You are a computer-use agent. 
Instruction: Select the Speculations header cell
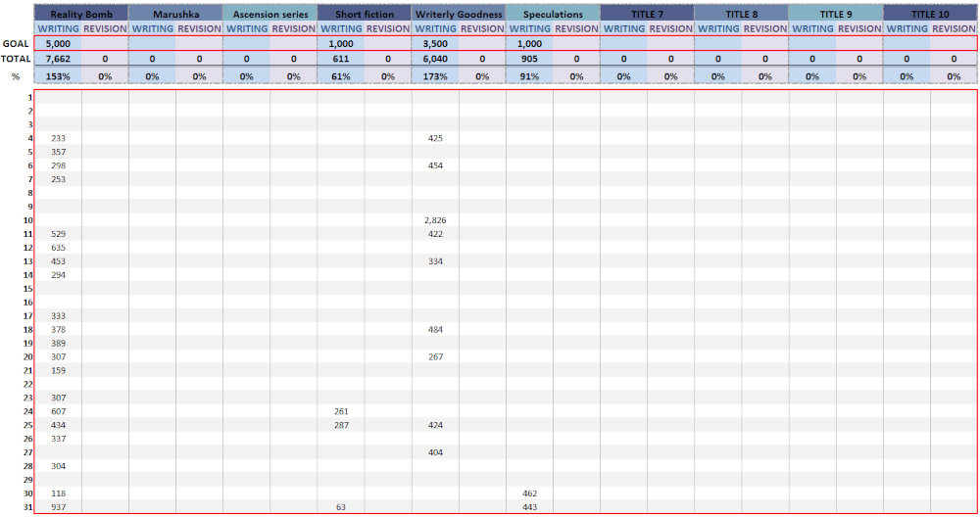tap(553, 15)
